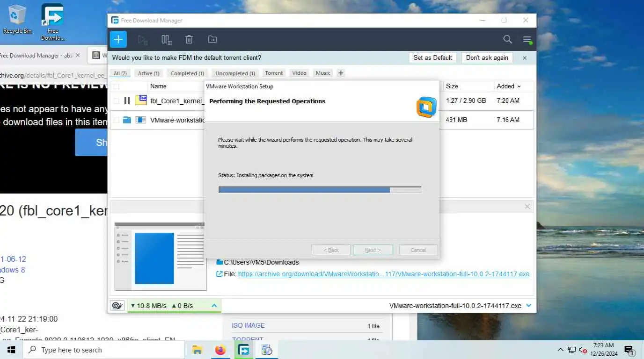Open Free Download Manager desktop shortcut
The width and height of the screenshot is (644, 359).
click(x=52, y=22)
